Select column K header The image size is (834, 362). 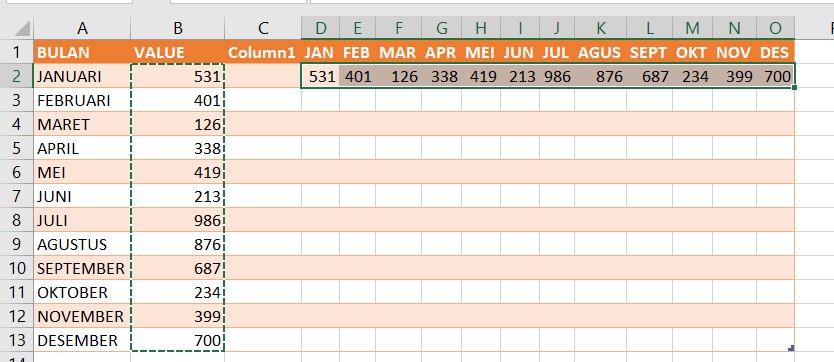601,28
